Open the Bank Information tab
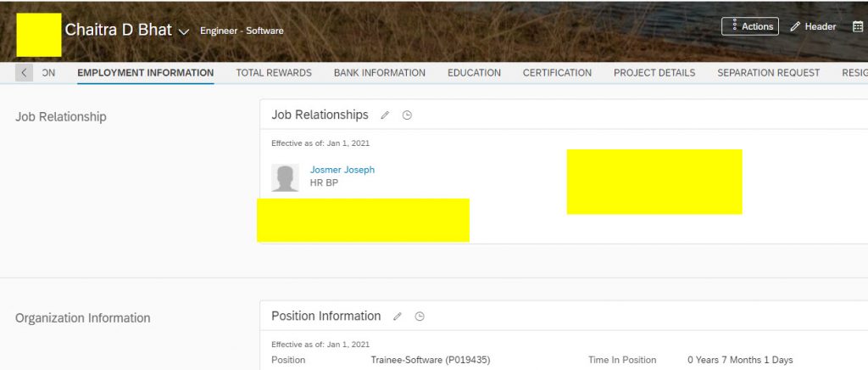The image size is (868, 370). coord(380,73)
